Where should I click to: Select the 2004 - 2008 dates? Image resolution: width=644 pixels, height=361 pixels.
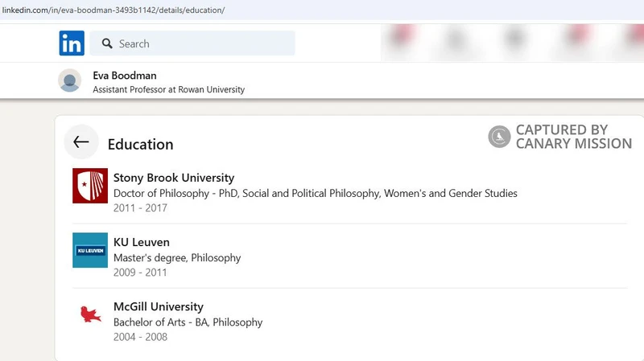pos(140,337)
